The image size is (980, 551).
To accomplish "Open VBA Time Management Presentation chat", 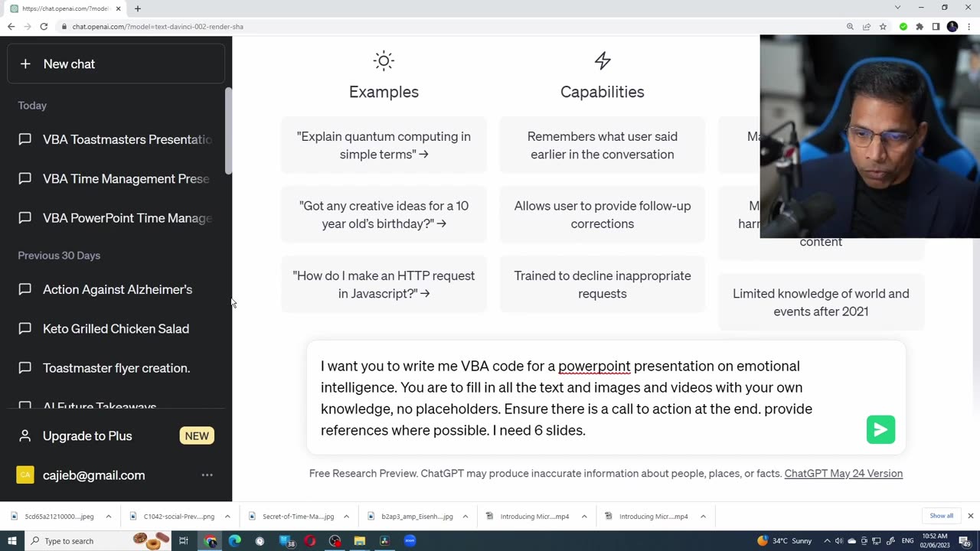I will pyautogui.click(x=116, y=178).
